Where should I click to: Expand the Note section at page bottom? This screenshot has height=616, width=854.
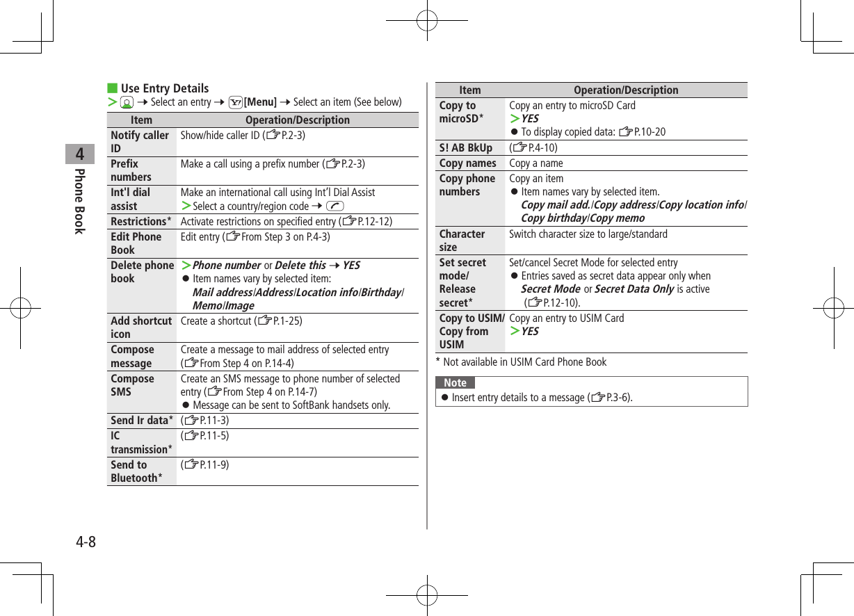[456, 382]
